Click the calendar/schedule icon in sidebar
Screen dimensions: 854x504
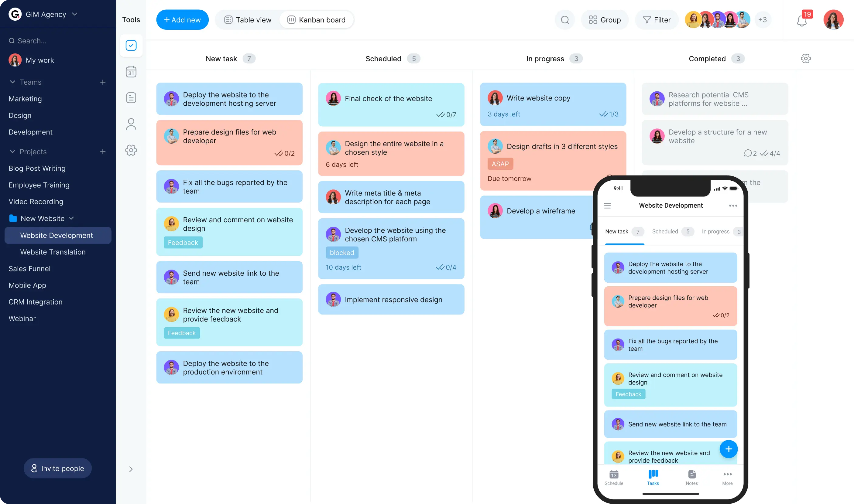click(131, 72)
